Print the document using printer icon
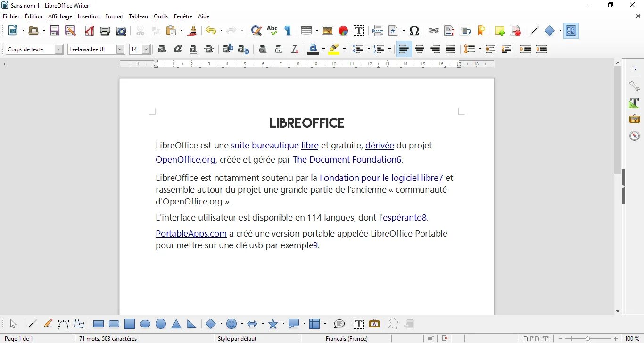The height and width of the screenshot is (343, 644). point(105,31)
